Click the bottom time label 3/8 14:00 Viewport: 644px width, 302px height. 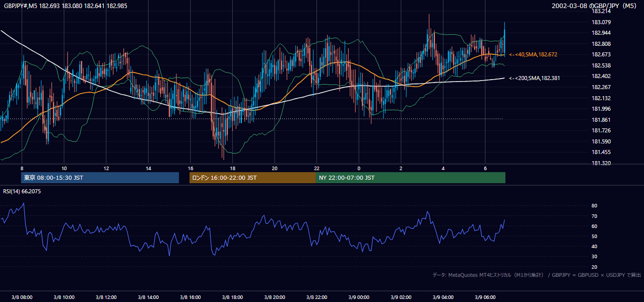coord(148,297)
